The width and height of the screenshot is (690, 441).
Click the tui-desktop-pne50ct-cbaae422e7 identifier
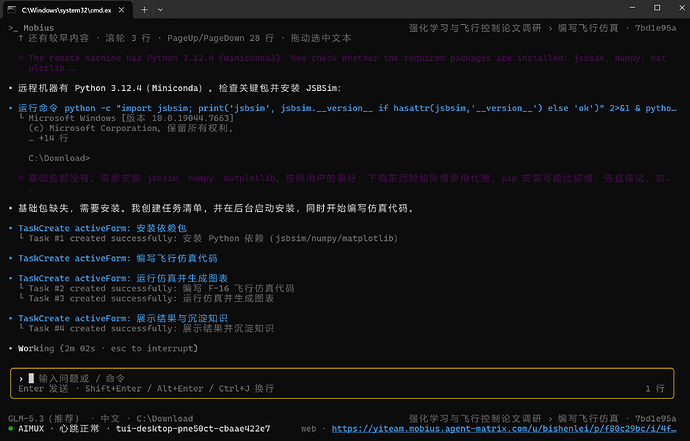click(193, 429)
